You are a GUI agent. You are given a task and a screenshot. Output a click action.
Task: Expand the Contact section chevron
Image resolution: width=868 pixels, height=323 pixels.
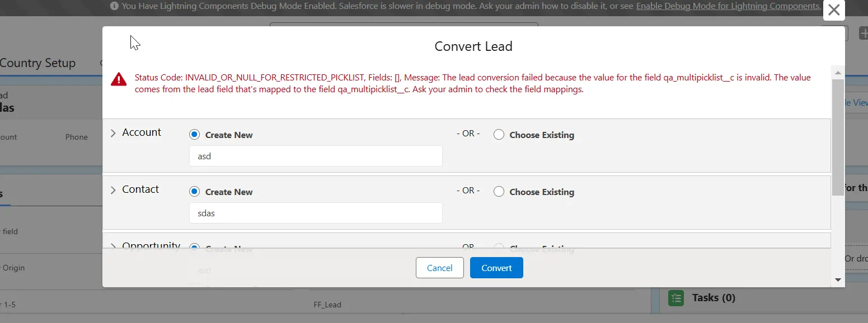coord(113,190)
